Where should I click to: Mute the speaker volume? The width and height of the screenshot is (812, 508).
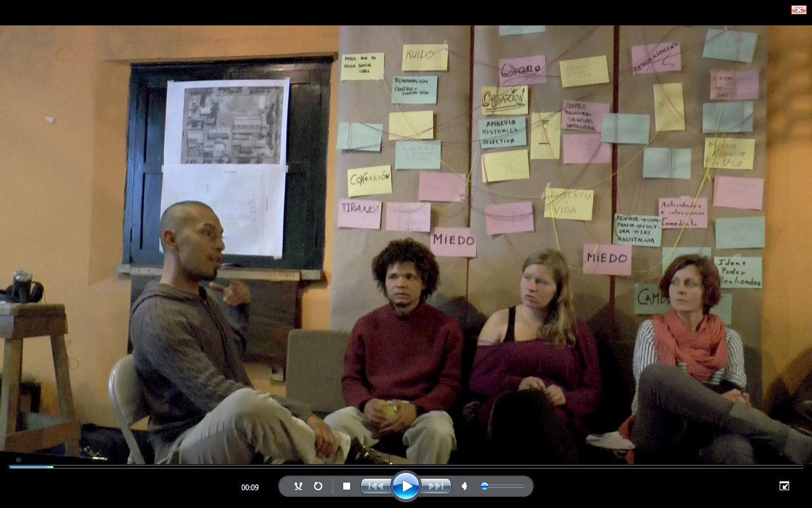tap(464, 486)
